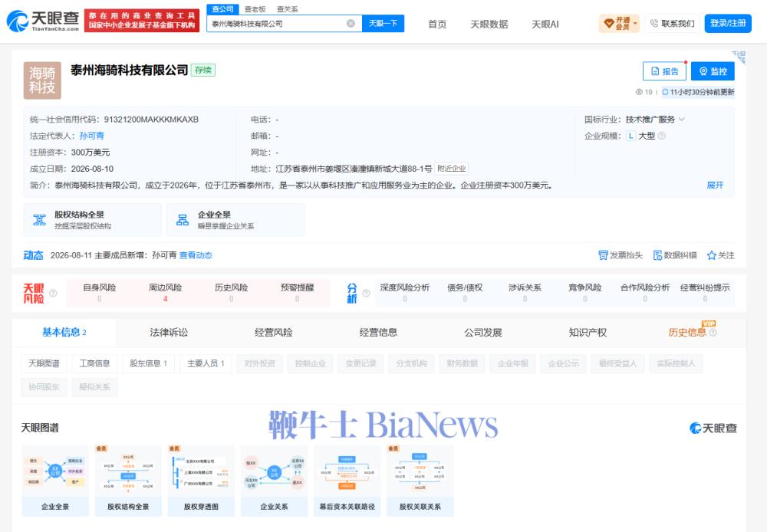Go to 天眼AI in the top navigation
Screen dimensions: 767x532
pyautogui.click(x=545, y=24)
